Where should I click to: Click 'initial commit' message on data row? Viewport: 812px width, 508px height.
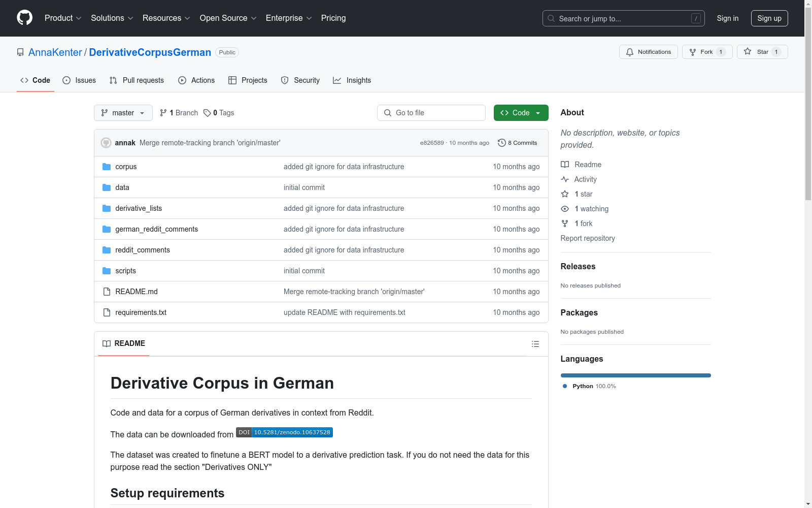click(304, 187)
